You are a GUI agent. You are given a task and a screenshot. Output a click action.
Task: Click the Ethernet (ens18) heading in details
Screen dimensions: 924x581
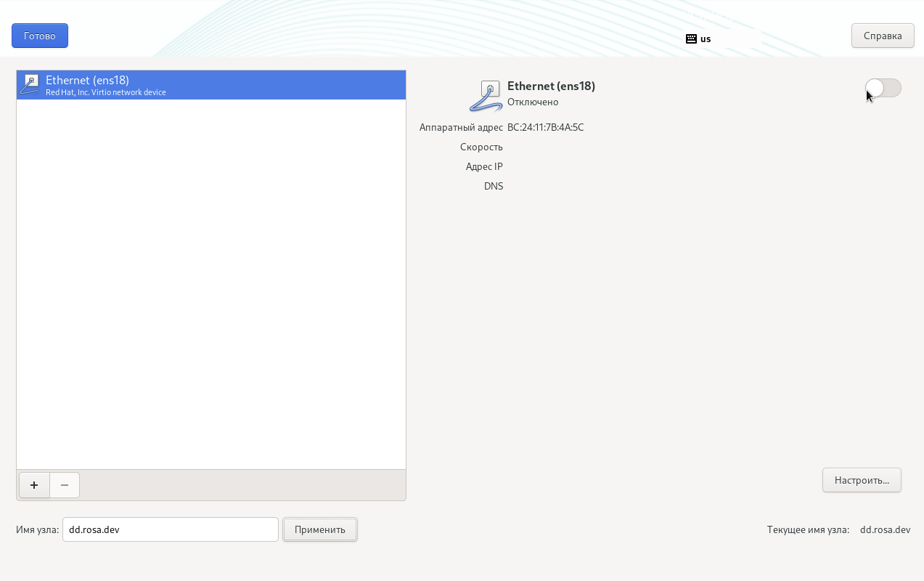[x=551, y=86]
